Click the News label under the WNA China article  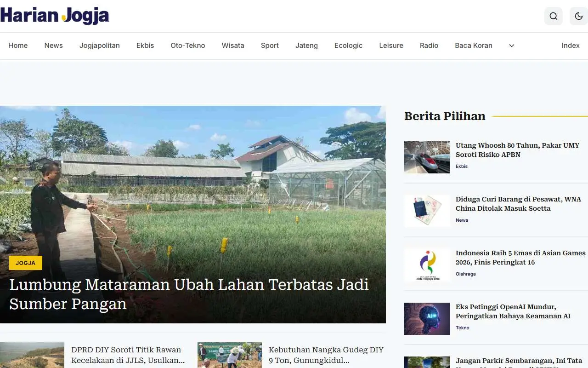point(462,220)
